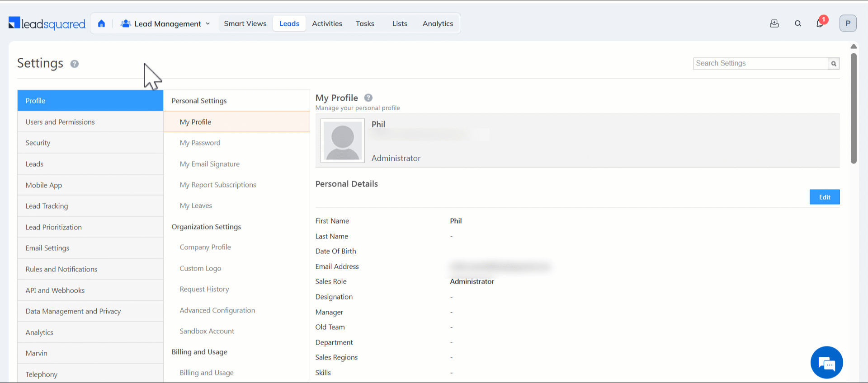Screen dimensions: 868x383
Task: Click the home icon in navbar
Action: tap(101, 23)
